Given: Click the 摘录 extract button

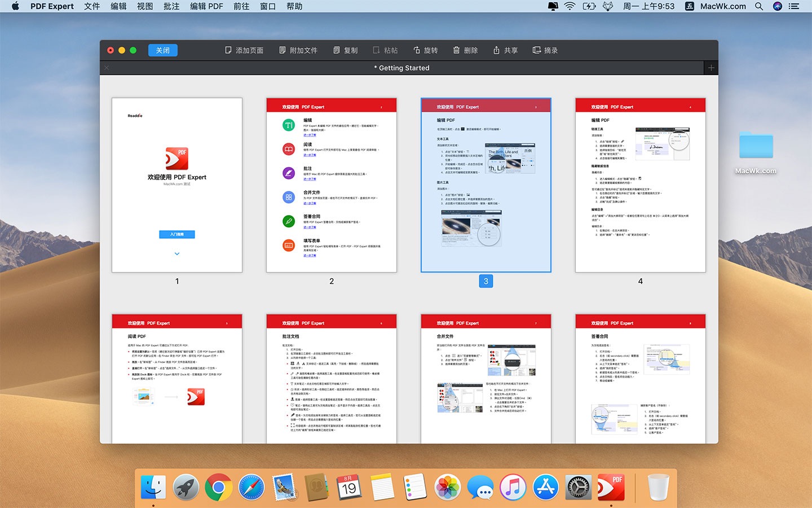Looking at the screenshot, I should [545, 50].
